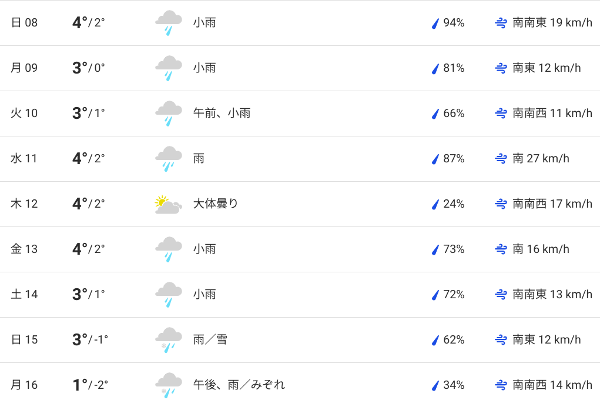This screenshot has height=410, width=600.
Task: Click the sleet weather icon for Monday 16
Action: click(x=168, y=385)
